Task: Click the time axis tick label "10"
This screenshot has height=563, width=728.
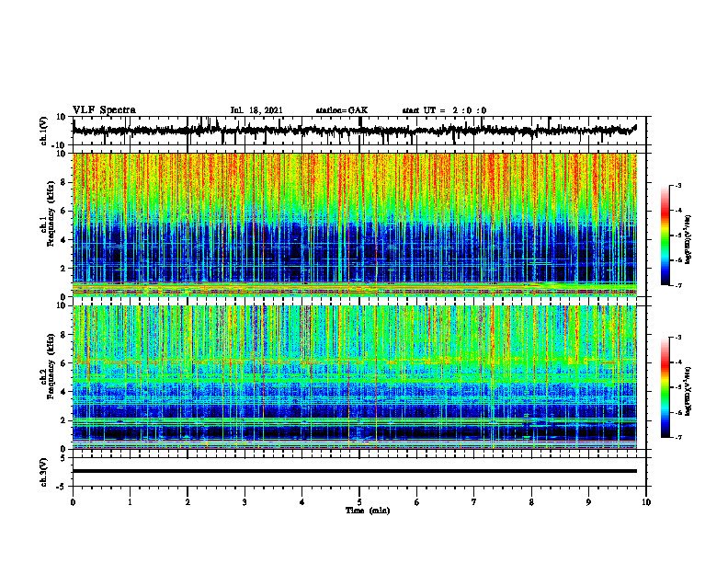Action: coord(646,502)
